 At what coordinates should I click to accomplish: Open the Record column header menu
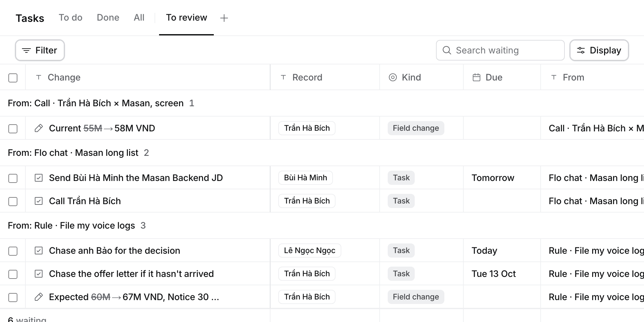[x=325, y=77]
